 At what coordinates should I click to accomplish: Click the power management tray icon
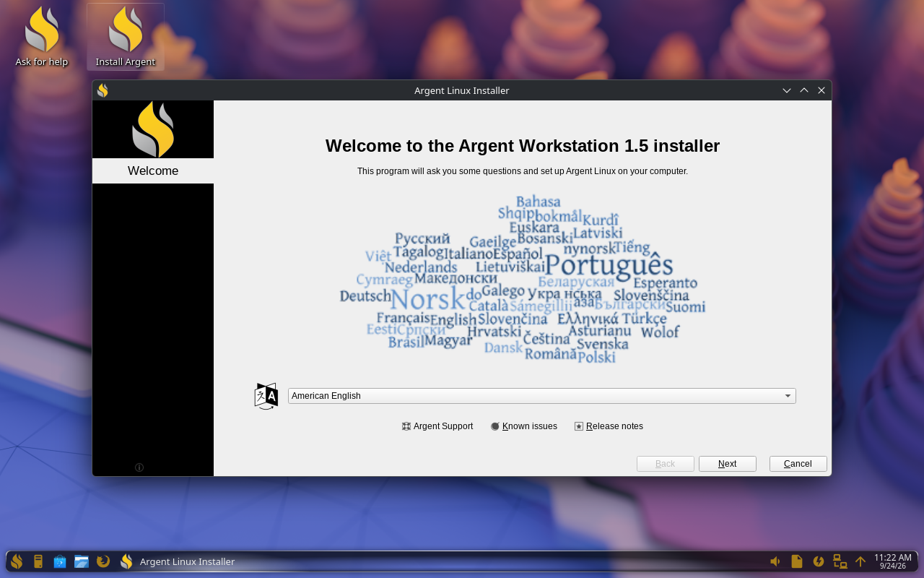(x=819, y=561)
